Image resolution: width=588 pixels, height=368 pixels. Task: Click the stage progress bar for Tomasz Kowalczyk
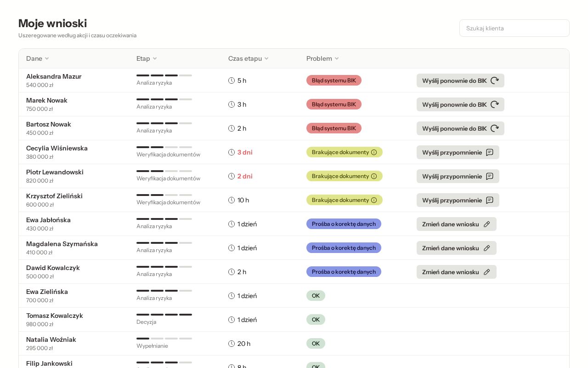click(164, 315)
